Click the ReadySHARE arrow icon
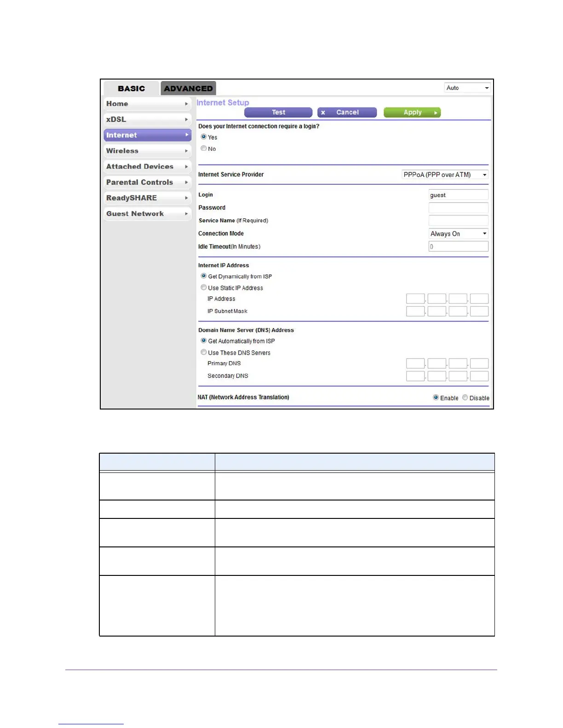This screenshot has height=728, width=563. pyautogui.click(x=186, y=198)
